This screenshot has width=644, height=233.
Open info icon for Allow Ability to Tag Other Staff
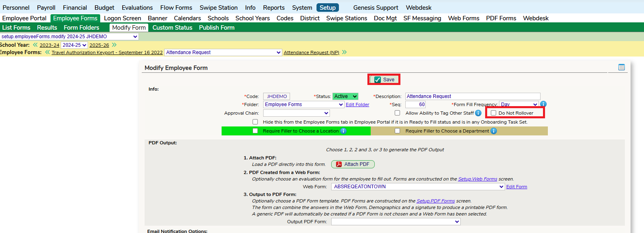[478, 113]
